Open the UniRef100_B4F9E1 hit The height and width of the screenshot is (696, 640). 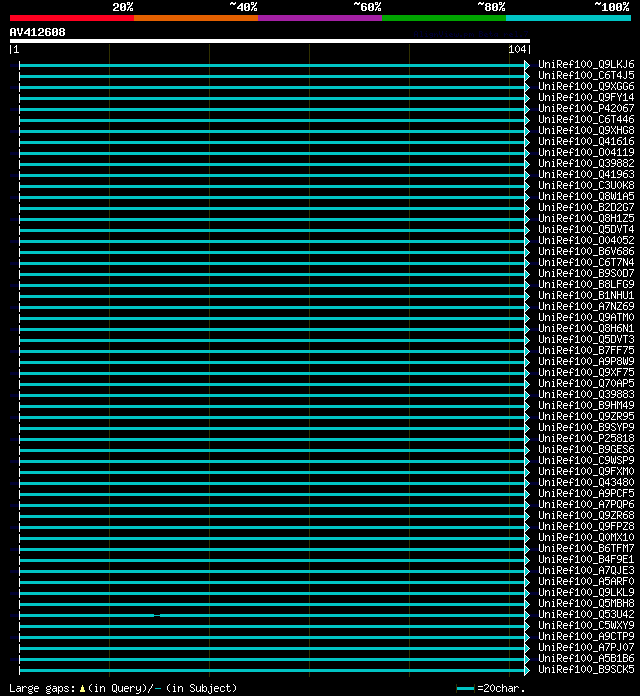[586, 559]
